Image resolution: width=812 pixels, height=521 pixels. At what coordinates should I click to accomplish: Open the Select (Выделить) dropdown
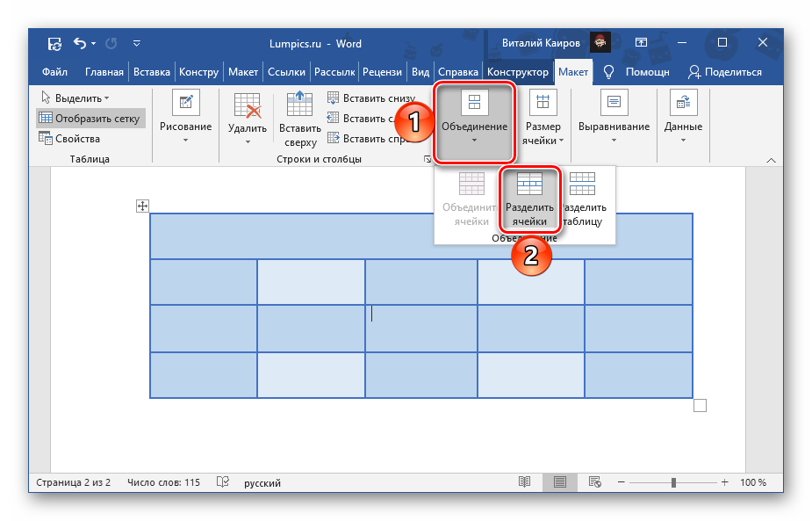click(75, 98)
